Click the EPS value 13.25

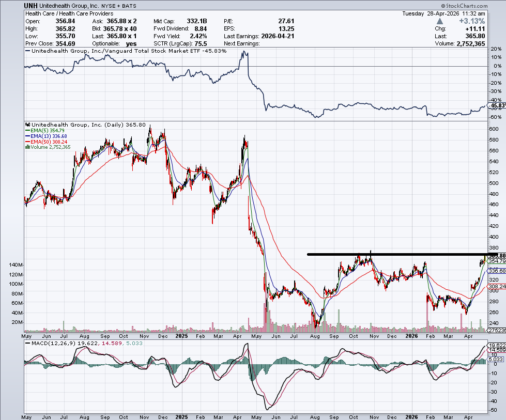(286, 29)
